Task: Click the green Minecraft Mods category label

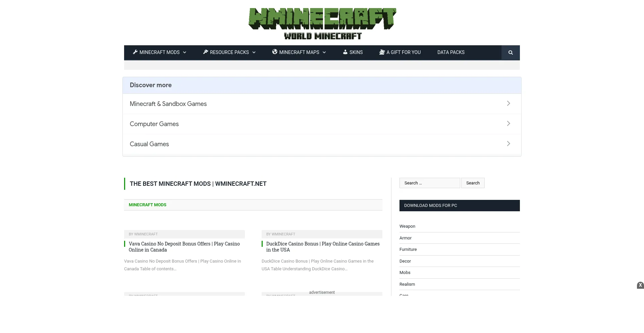Action: point(148,205)
